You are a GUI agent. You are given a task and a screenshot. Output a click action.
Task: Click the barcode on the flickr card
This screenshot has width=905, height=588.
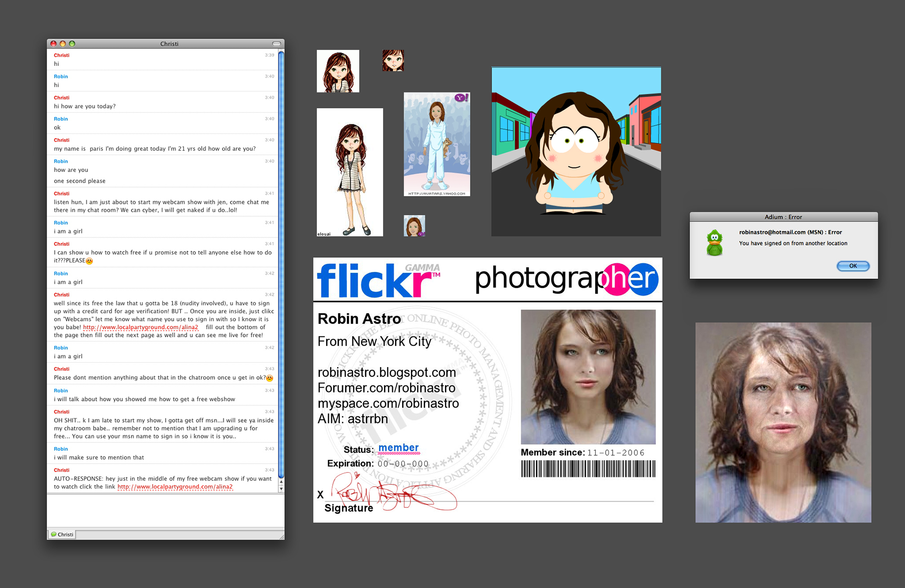pos(588,469)
